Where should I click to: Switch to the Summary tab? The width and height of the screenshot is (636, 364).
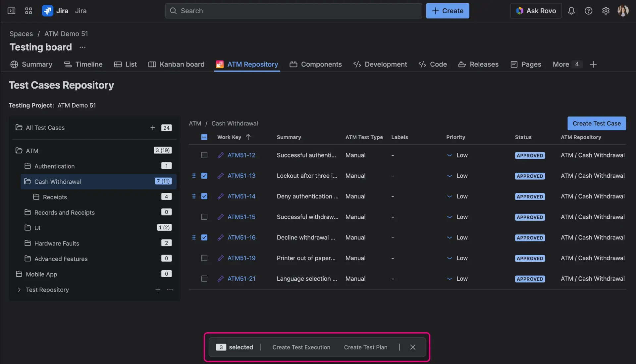(31, 64)
